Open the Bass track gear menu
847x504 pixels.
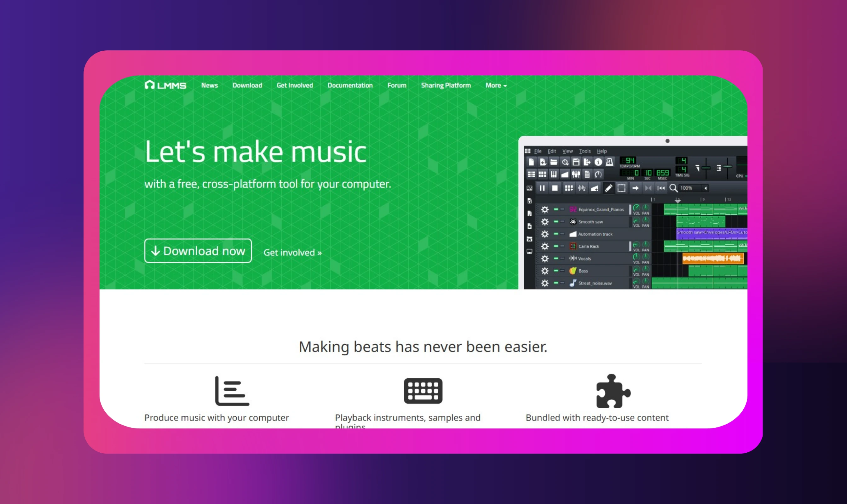click(x=544, y=271)
